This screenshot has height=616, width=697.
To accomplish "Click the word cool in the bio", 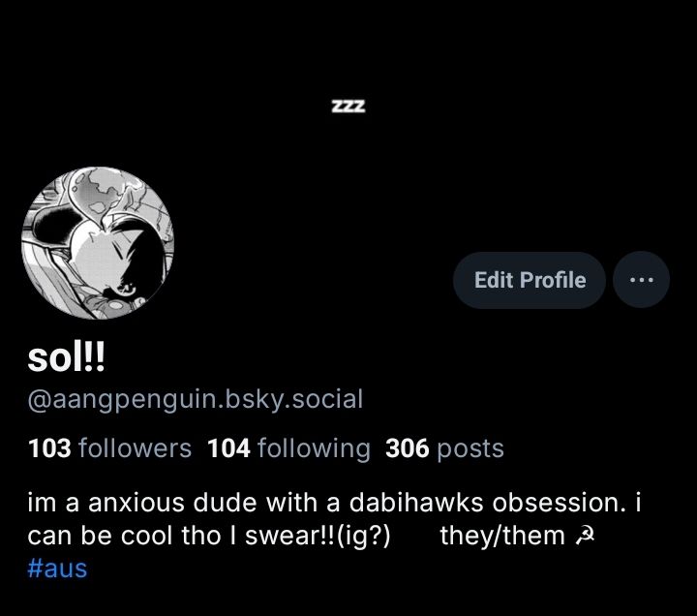I will [x=146, y=536].
